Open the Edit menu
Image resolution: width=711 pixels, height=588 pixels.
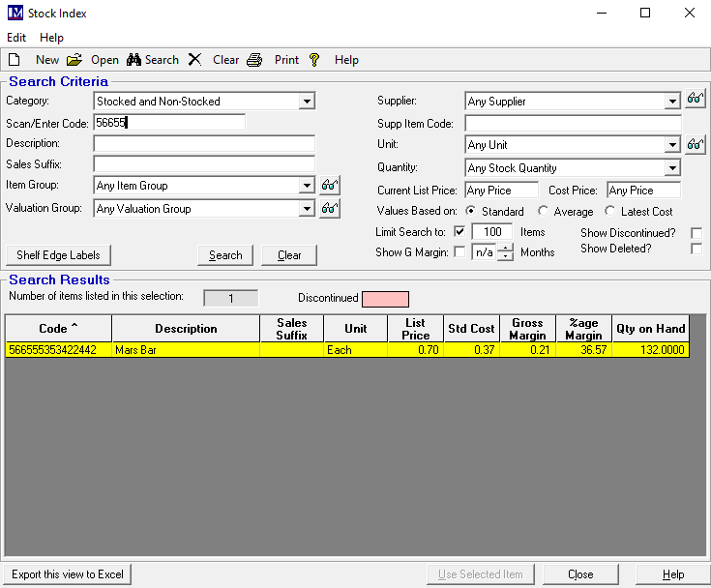click(16, 38)
